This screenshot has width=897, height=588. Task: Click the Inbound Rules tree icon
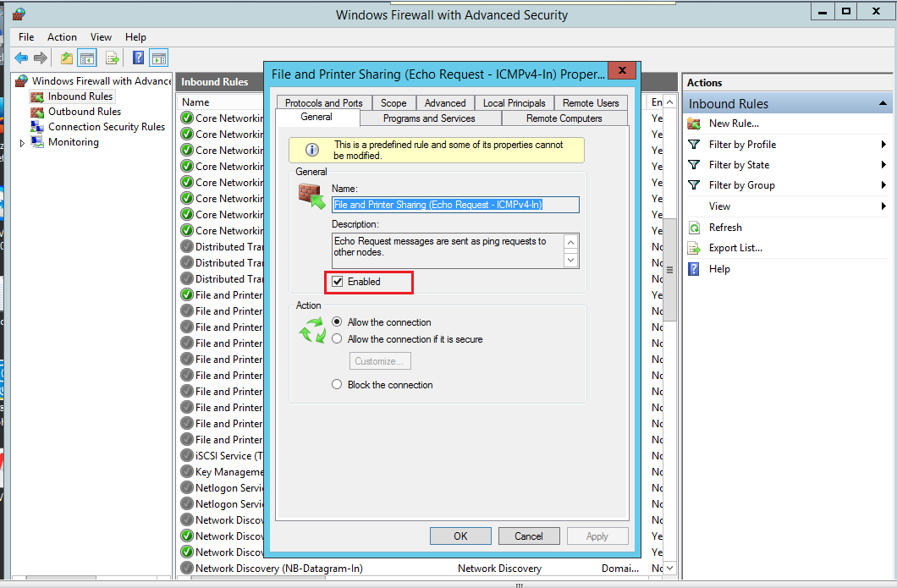(x=37, y=96)
